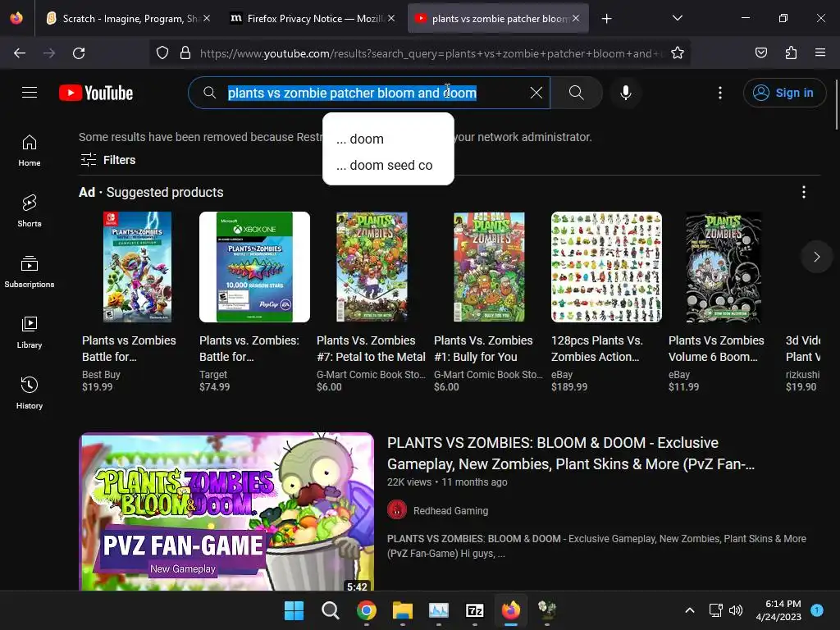Image resolution: width=840 pixels, height=630 pixels.
Task: Open a new browser tab
Action: [x=606, y=19]
